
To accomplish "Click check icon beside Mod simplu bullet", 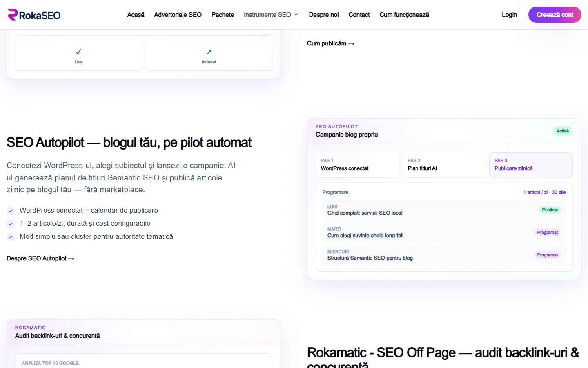I will click(x=11, y=237).
